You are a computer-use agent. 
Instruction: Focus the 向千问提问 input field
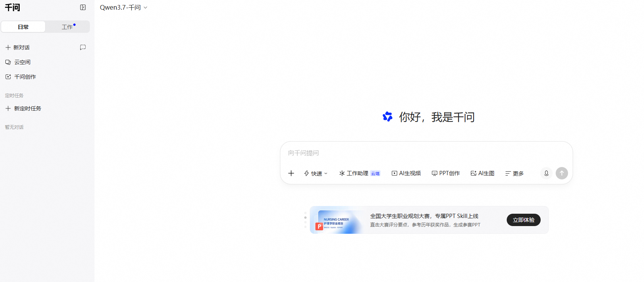tap(426, 153)
